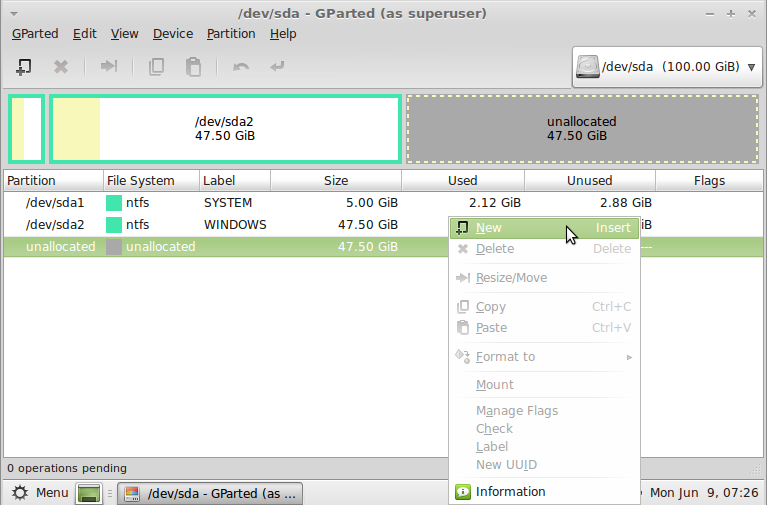Click the New partition toolbar icon

(23, 67)
